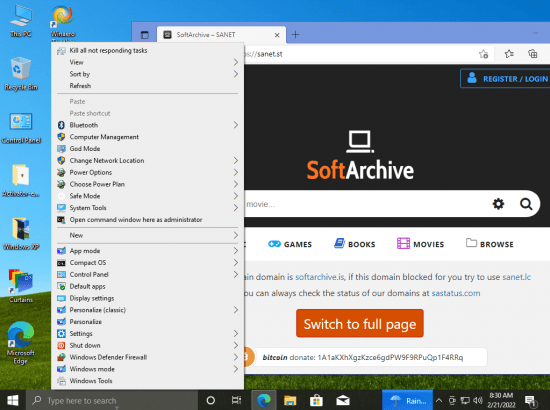Open the GAMES category link
The height and width of the screenshot is (410, 550).
(x=290, y=244)
